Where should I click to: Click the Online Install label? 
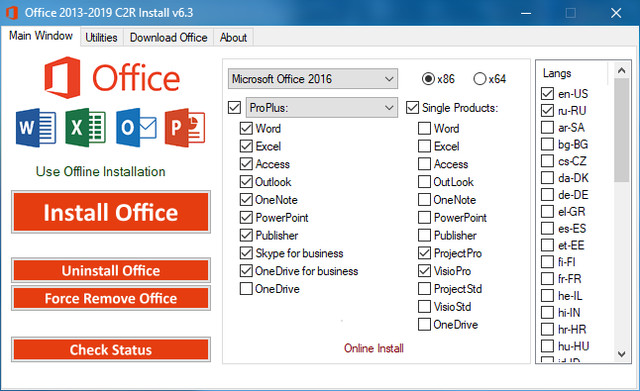point(374,348)
